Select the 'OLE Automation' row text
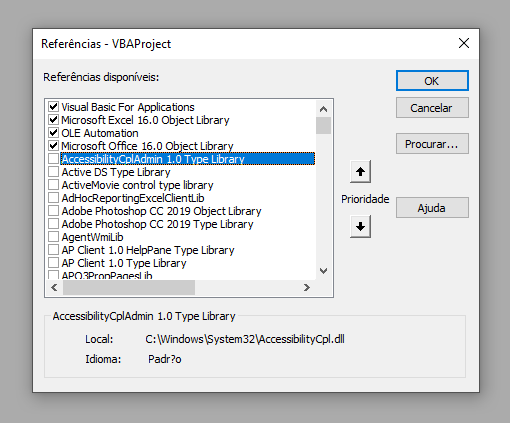 pos(100,133)
